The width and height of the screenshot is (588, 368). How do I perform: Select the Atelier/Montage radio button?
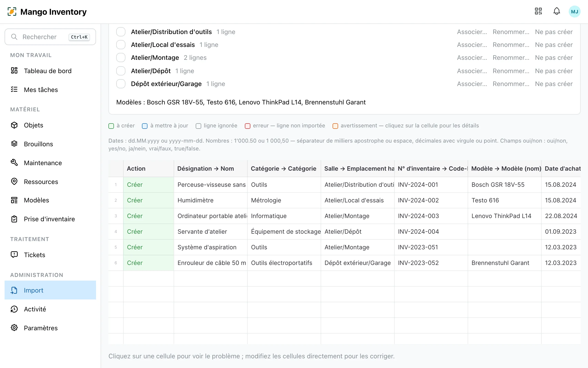pyautogui.click(x=121, y=57)
